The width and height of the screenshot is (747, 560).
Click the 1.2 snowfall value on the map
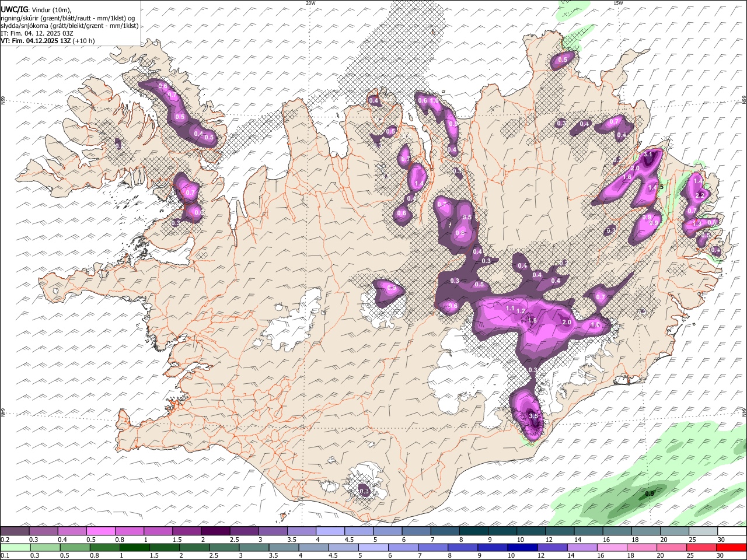click(x=521, y=311)
